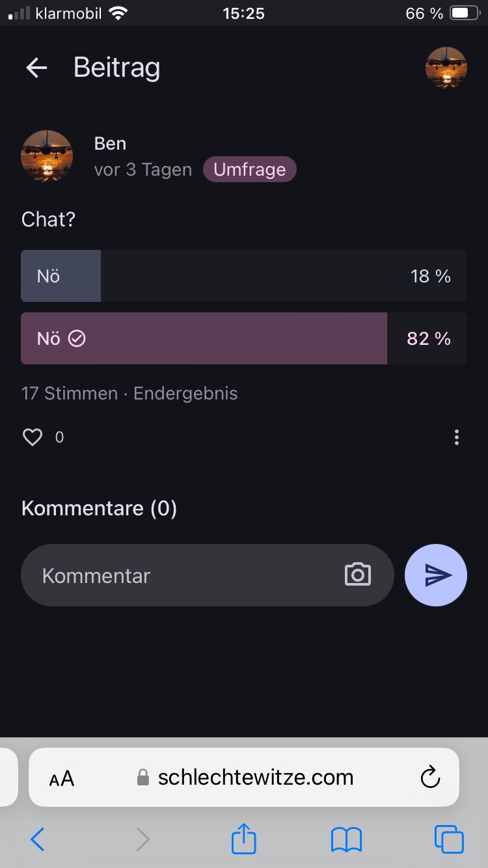The height and width of the screenshot is (868, 488).
Task: Go back with Safari's back chevron
Action: [x=38, y=839]
